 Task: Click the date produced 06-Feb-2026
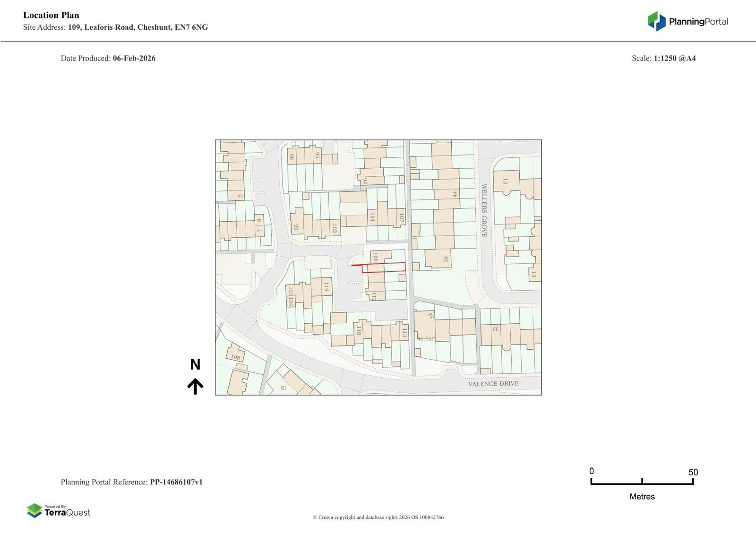134,58
